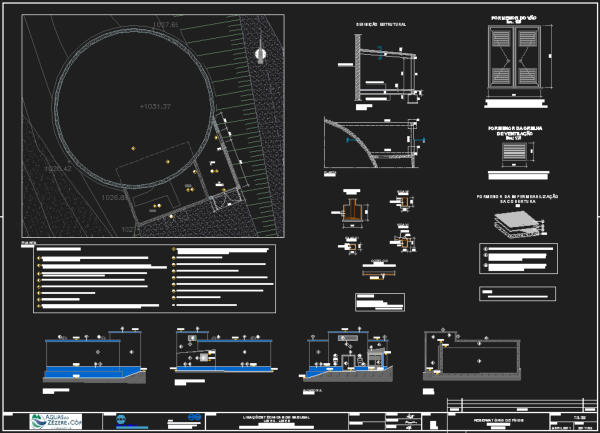Select the leftmost blue section elevation drawing
The width and height of the screenshot is (600, 433).
[x=94, y=360]
